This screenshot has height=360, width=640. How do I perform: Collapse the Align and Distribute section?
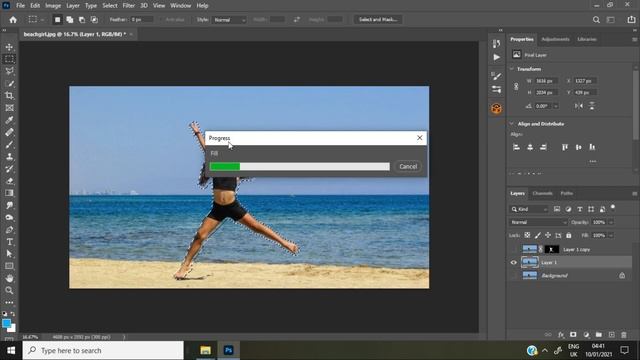pyautogui.click(x=512, y=124)
